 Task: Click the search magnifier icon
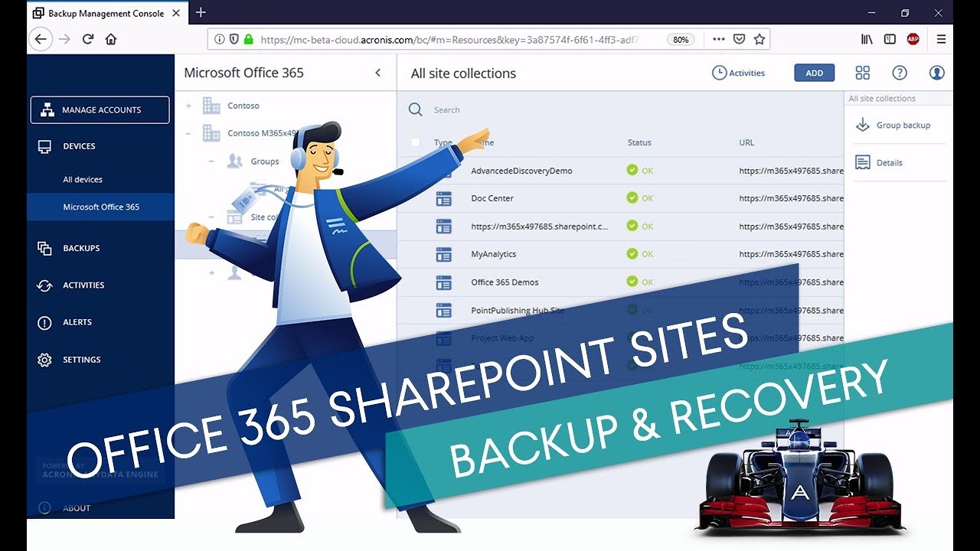coord(416,109)
